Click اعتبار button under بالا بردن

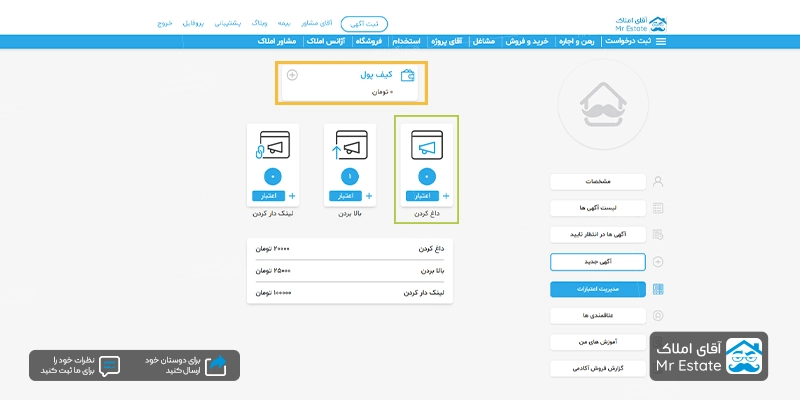(343, 196)
